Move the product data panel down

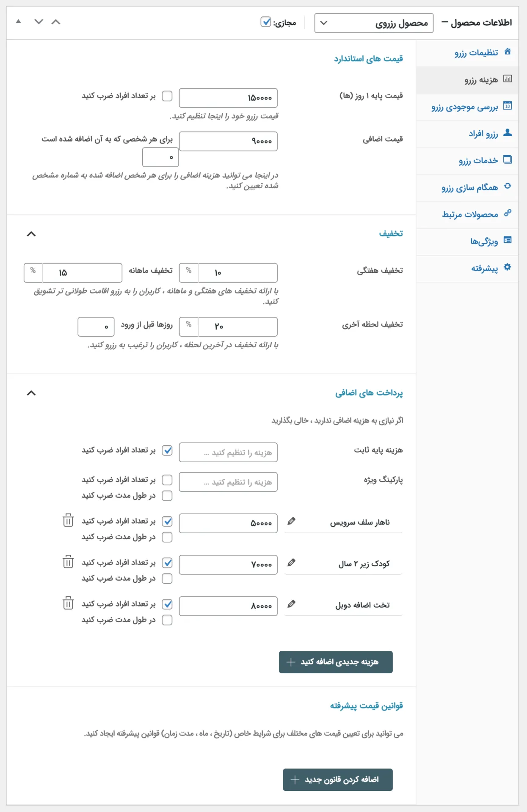(39, 22)
